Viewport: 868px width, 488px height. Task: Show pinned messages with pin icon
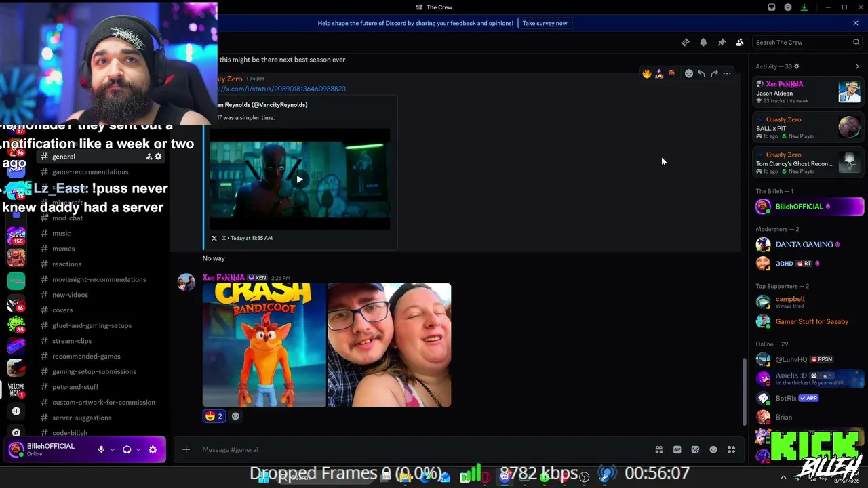coord(722,42)
